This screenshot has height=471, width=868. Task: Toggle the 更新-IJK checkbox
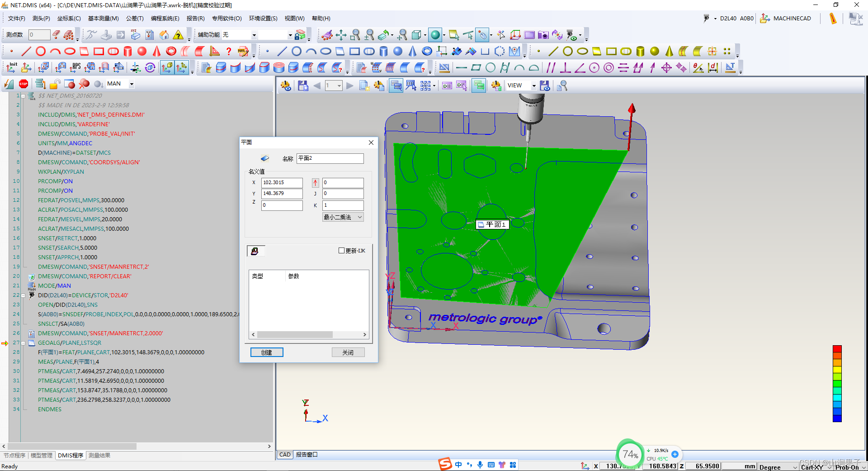pyautogui.click(x=341, y=251)
